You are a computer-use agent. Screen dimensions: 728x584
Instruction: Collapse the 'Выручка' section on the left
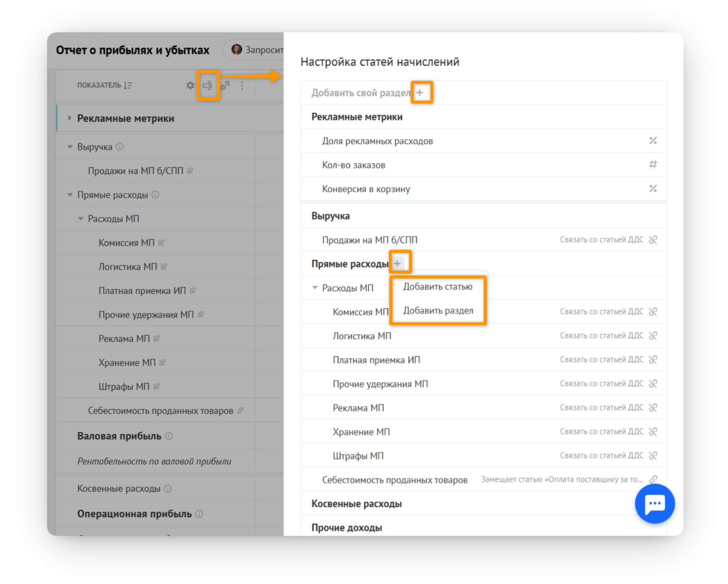70,147
